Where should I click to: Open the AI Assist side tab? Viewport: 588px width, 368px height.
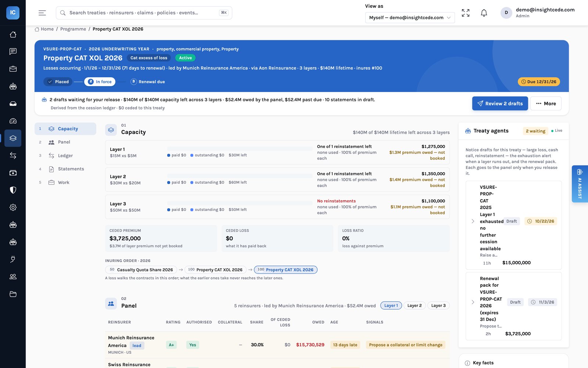(x=580, y=184)
